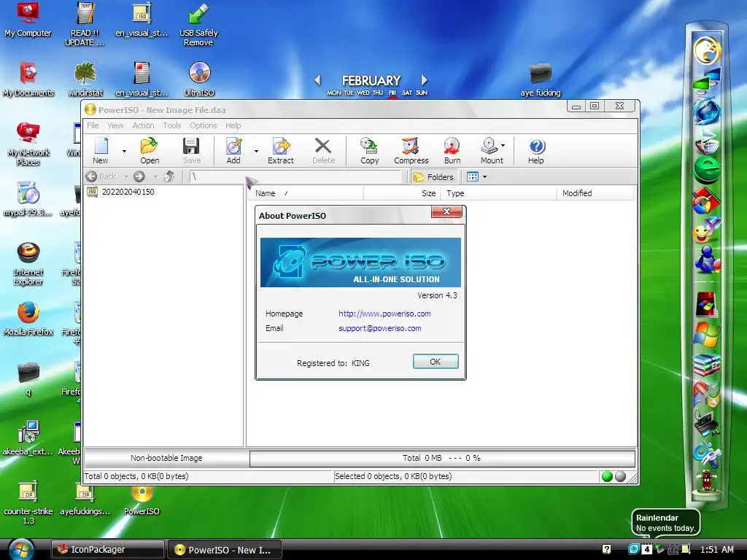Open the Windows flag dock icon
The width and height of the screenshot is (747, 560).
pos(707,334)
